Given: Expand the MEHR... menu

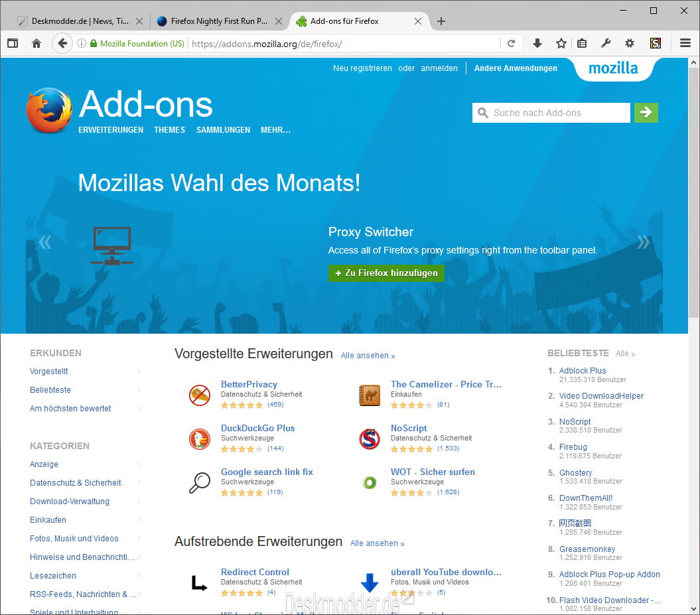Looking at the screenshot, I should click(x=275, y=130).
